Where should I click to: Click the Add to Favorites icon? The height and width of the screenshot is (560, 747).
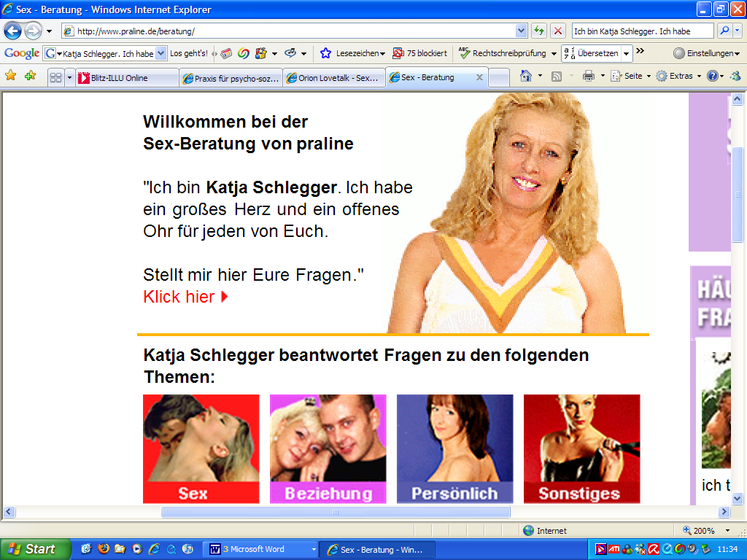point(30,76)
